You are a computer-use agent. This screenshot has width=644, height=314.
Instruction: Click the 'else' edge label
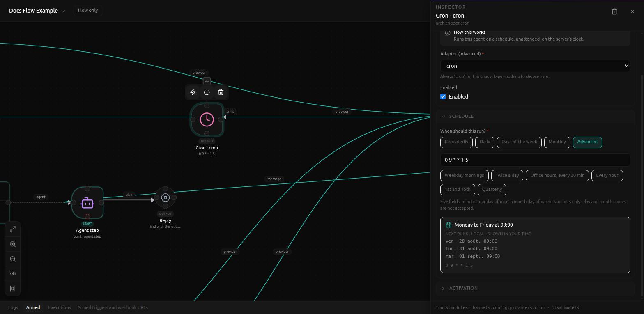pos(129,195)
